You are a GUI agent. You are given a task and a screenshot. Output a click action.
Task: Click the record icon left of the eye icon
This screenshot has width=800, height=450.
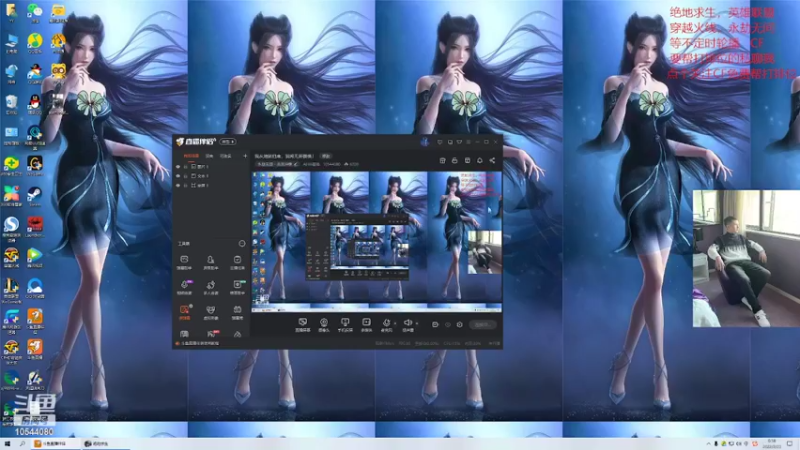pos(435,324)
